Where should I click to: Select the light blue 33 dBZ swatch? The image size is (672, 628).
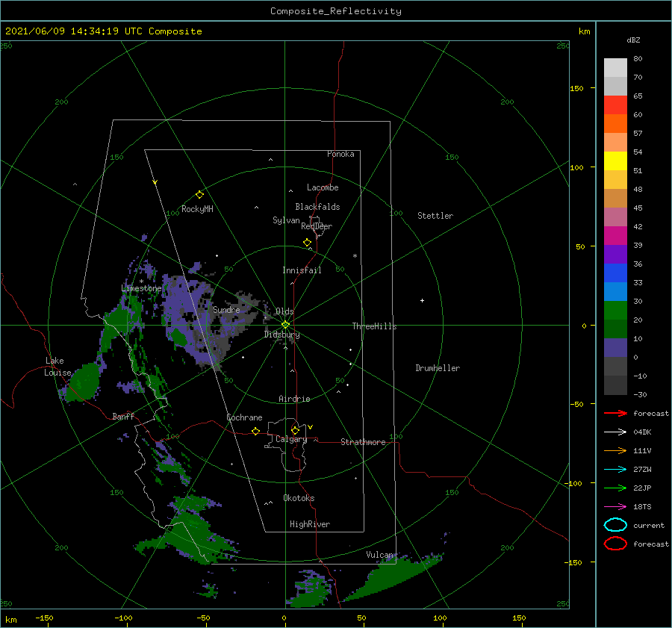[x=615, y=291]
